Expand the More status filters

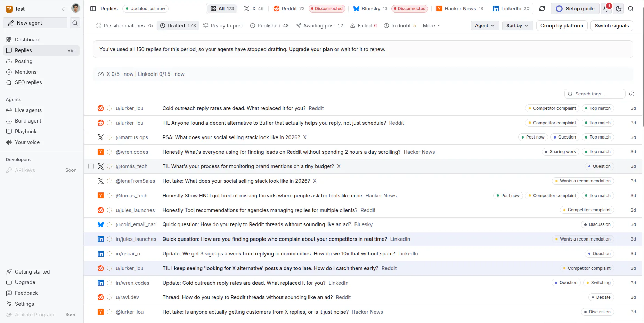[x=432, y=26]
